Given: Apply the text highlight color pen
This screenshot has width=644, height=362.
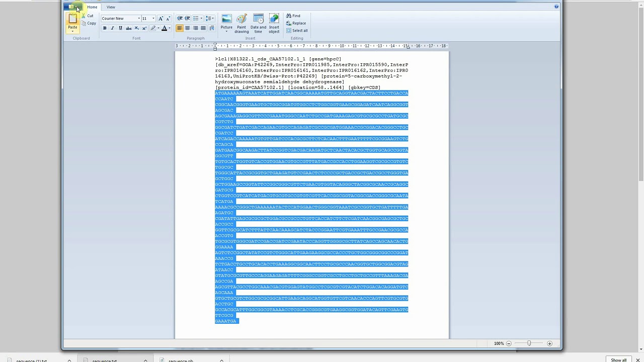Looking at the screenshot, I should pyautogui.click(x=153, y=28).
